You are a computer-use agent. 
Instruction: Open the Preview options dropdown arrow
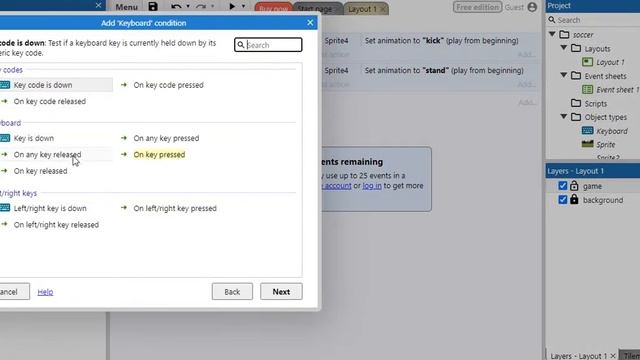[x=243, y=7]
